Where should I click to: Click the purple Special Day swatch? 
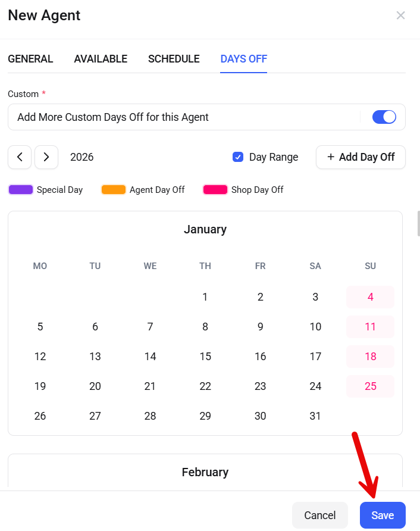pos(21,190)
